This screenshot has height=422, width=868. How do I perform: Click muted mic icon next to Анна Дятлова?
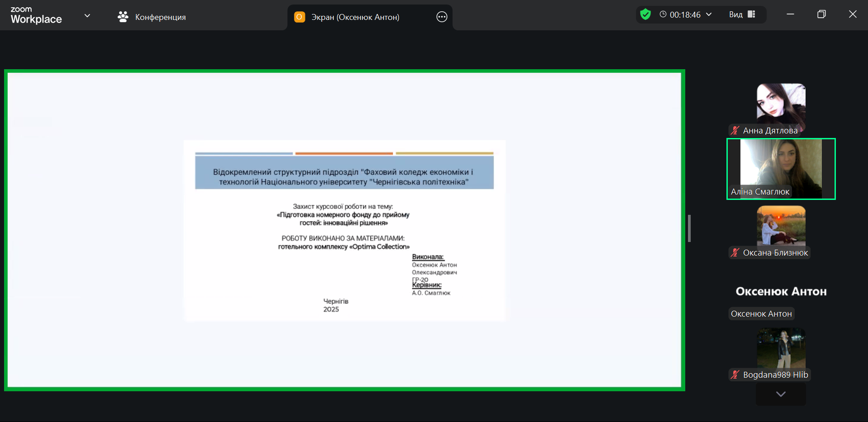coord(735,131)
